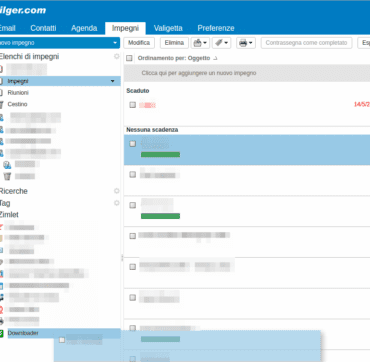Expand the dropdown arrow next to the printer icon
This screenshot has height=362, width=370.
251,43
